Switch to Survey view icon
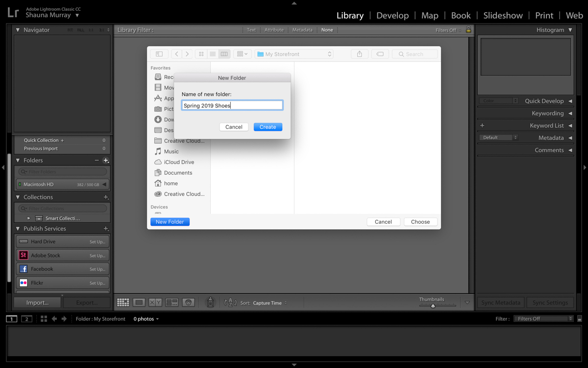This screenshot has height=368, width=588. coord(172,303)
